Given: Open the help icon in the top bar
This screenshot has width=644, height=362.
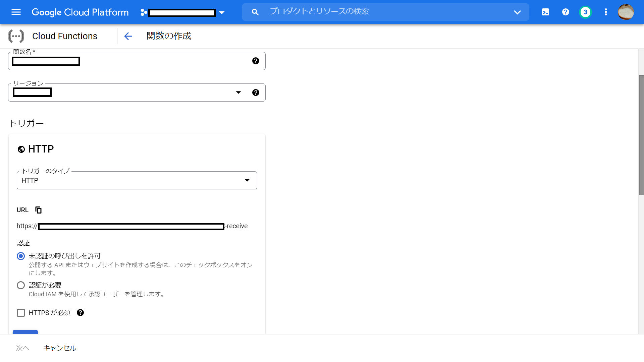Looking at the screenshot, I should (x=566, y=12).
